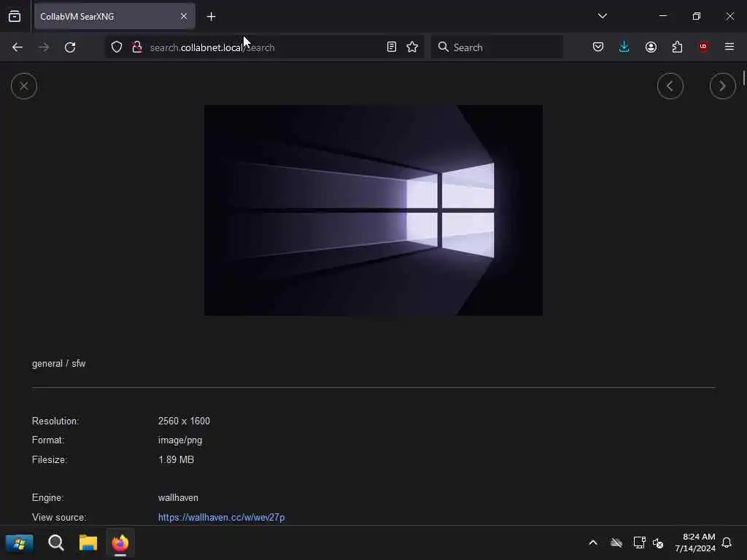Screen dimensions: 747x560
Task: Click the Search input field
Action: click(x=497, y=47)
